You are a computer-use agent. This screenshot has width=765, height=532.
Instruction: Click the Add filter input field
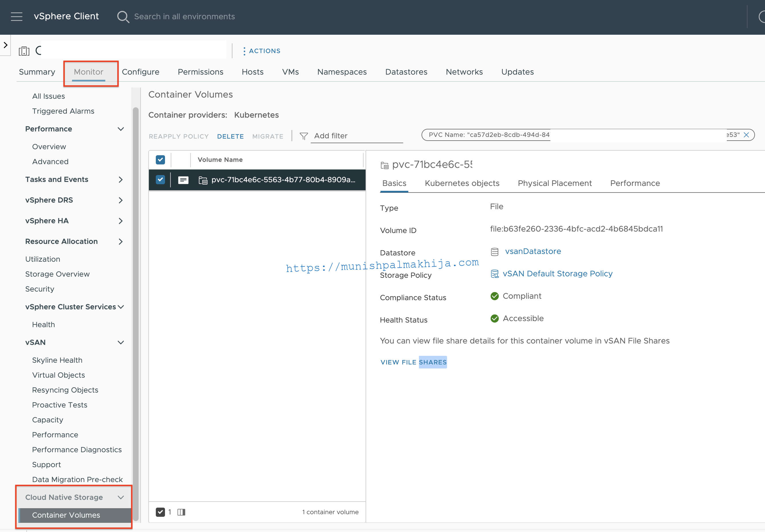pos(357,136)
